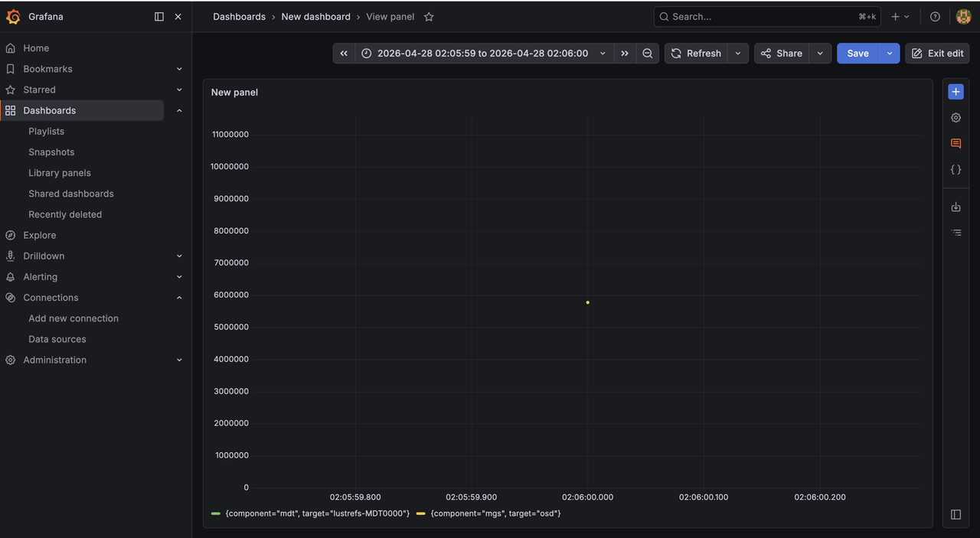Open the curly braces JSON icon
This screenshot has height=538, width=980.
pyautogui.click(x=955, y=170)
